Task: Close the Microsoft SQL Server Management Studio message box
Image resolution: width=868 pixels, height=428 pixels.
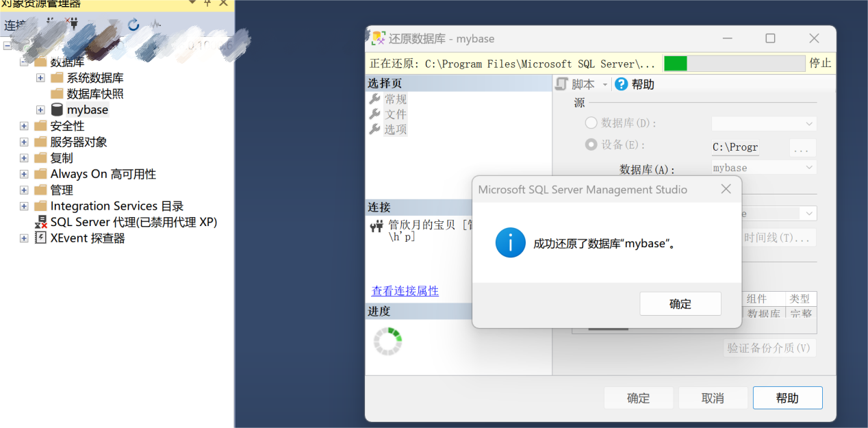Action: (x=726, y=189)
